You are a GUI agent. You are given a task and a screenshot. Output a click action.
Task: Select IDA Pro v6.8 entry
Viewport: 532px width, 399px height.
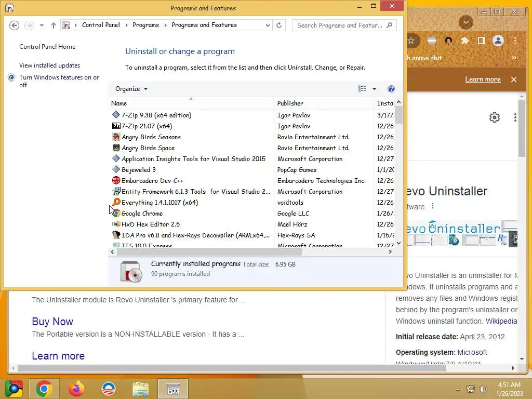coord(195,235)
